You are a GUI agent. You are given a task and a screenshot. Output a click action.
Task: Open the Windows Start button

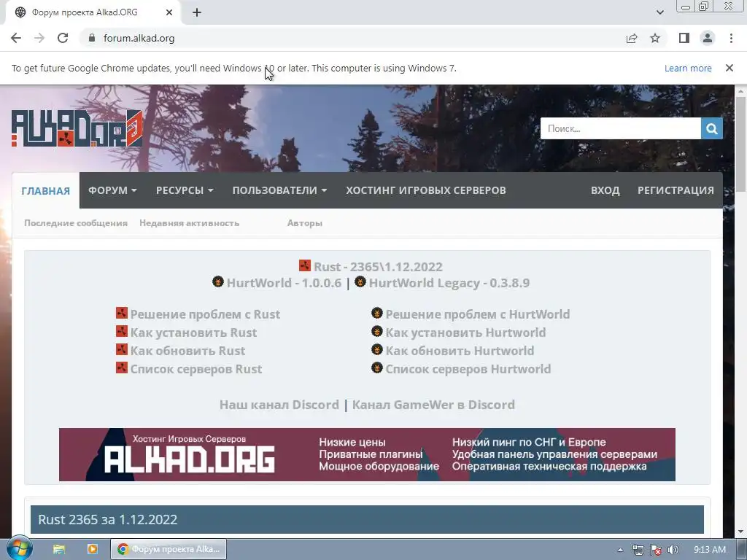tap(19, 548)
